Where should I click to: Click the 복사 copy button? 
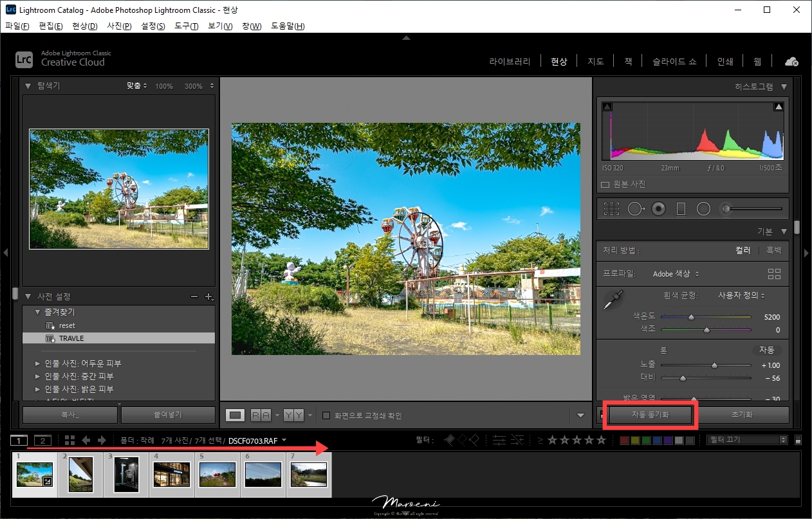pyautogui.click(x=70, y=415)
